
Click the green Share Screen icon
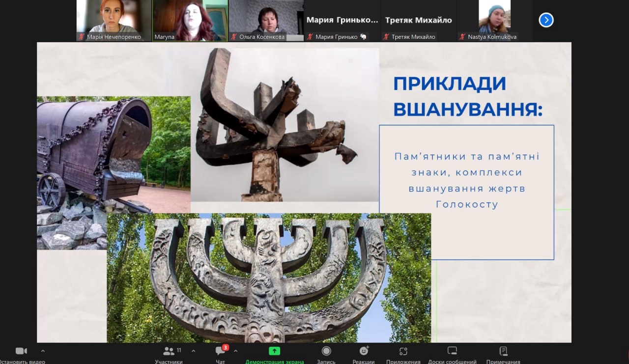click(274, 351)
